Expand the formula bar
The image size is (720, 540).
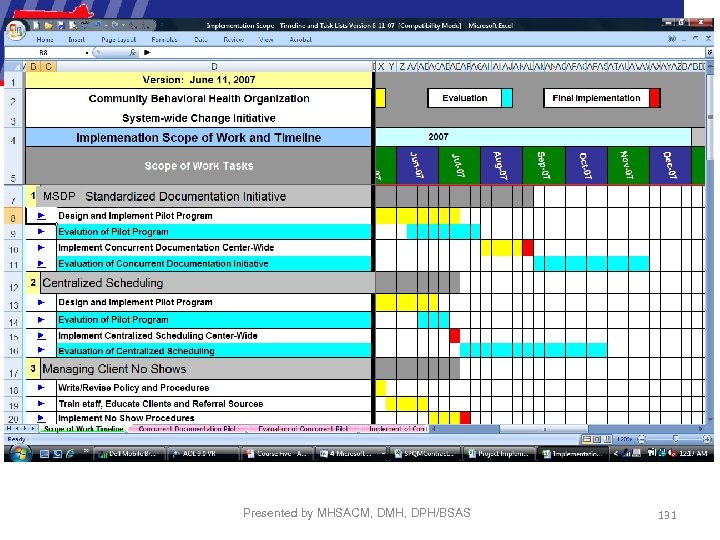(709, 52)
